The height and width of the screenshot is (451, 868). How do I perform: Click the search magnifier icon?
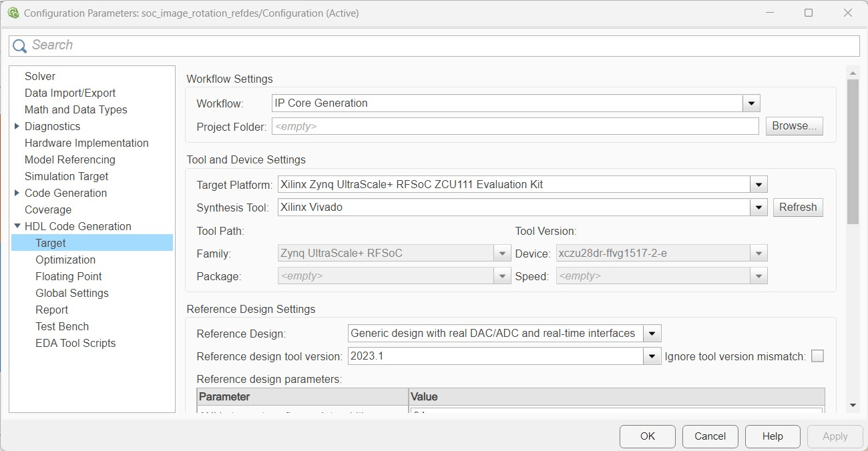(20, 45)
